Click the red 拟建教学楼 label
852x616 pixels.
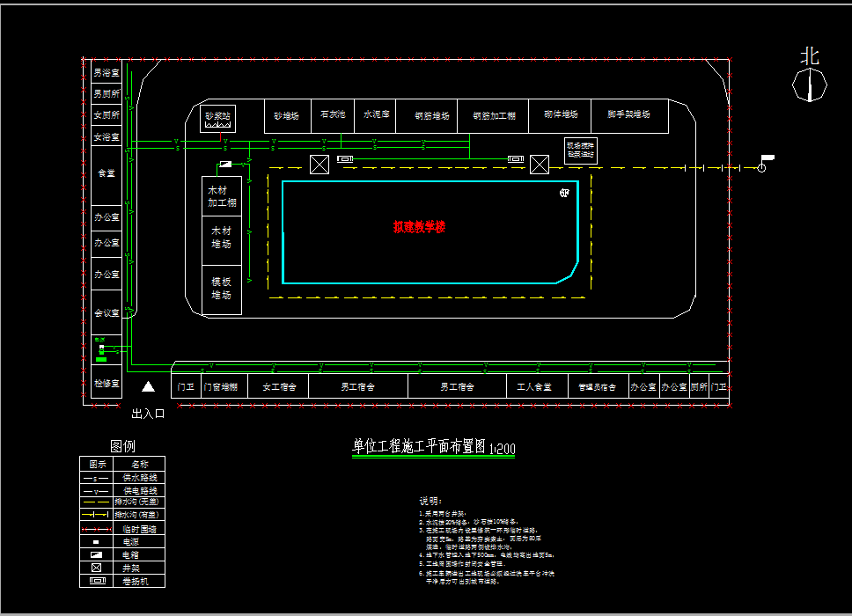(420, 227)
